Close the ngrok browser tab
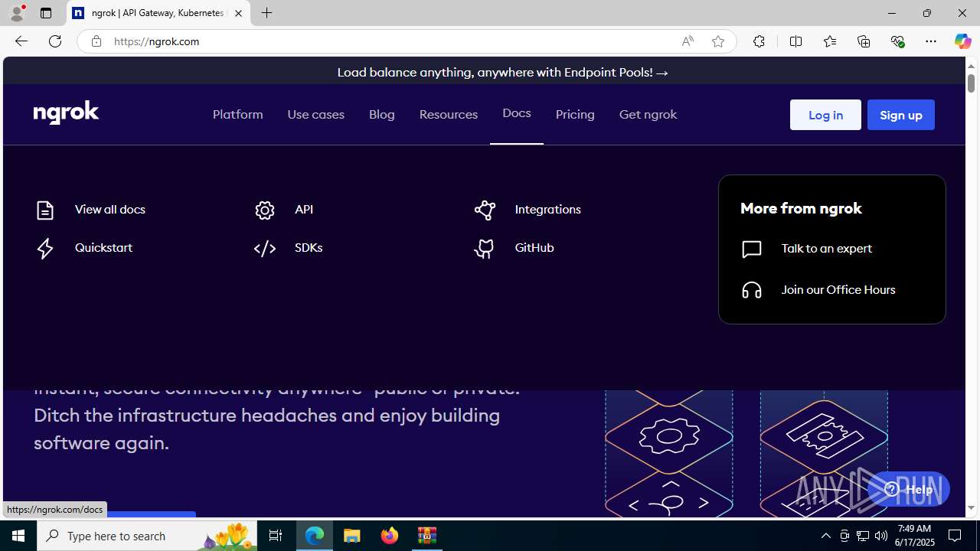This screenshot has width=980, height=551. point(238,13)
